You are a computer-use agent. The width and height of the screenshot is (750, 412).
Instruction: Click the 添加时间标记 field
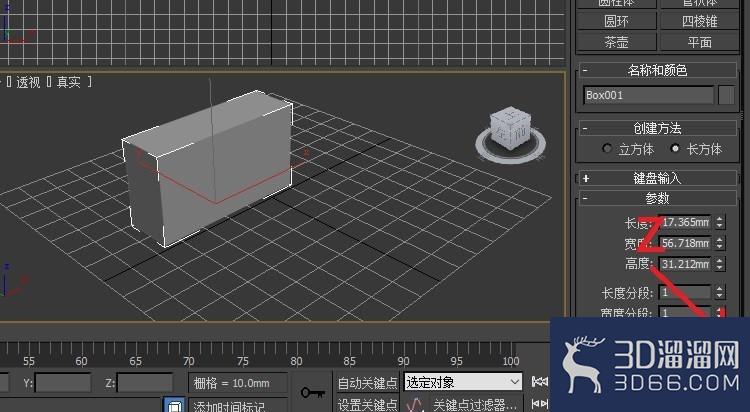pyautogui.click(x=238, y=405)
